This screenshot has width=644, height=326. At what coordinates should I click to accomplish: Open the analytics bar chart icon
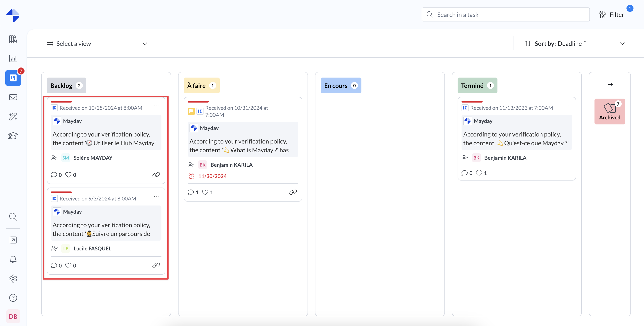pos(13,58)
